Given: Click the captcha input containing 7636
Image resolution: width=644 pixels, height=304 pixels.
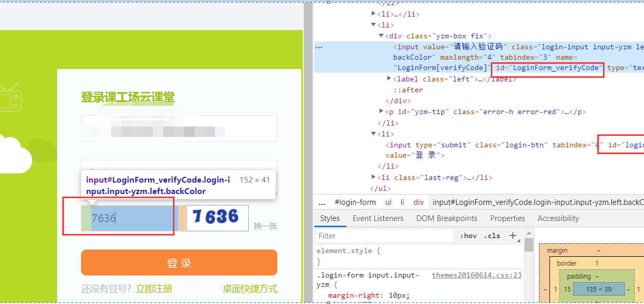Looking at the screenshot, I should pos(129,218).
